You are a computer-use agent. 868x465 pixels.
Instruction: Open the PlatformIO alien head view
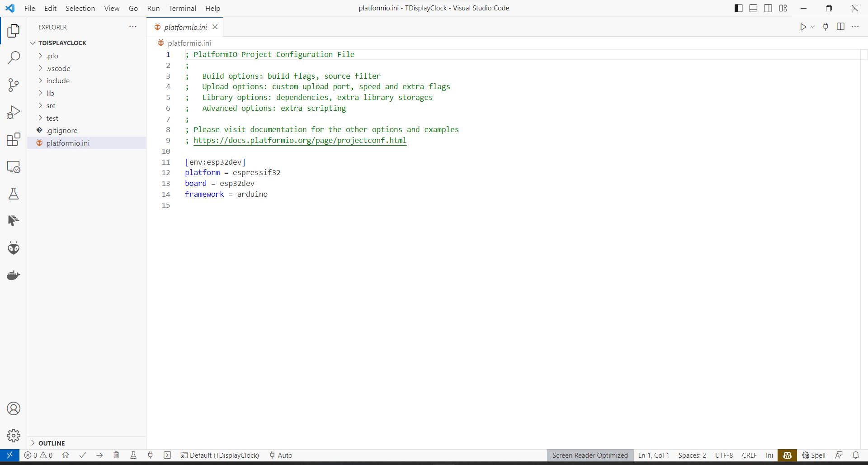[14, 248]
